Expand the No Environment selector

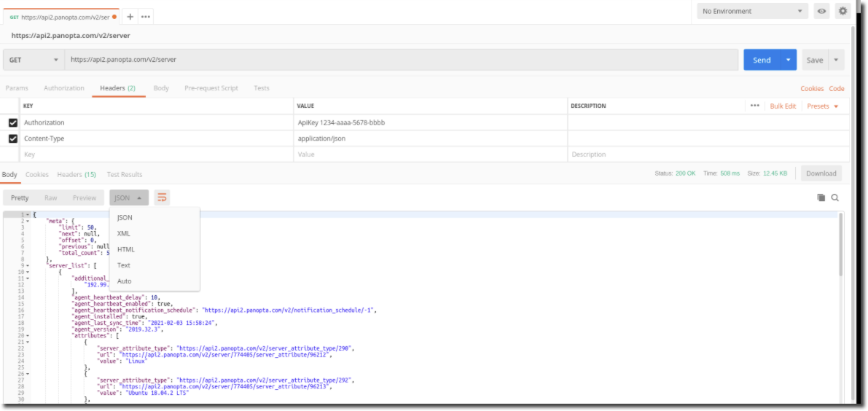tap(751, 11)
